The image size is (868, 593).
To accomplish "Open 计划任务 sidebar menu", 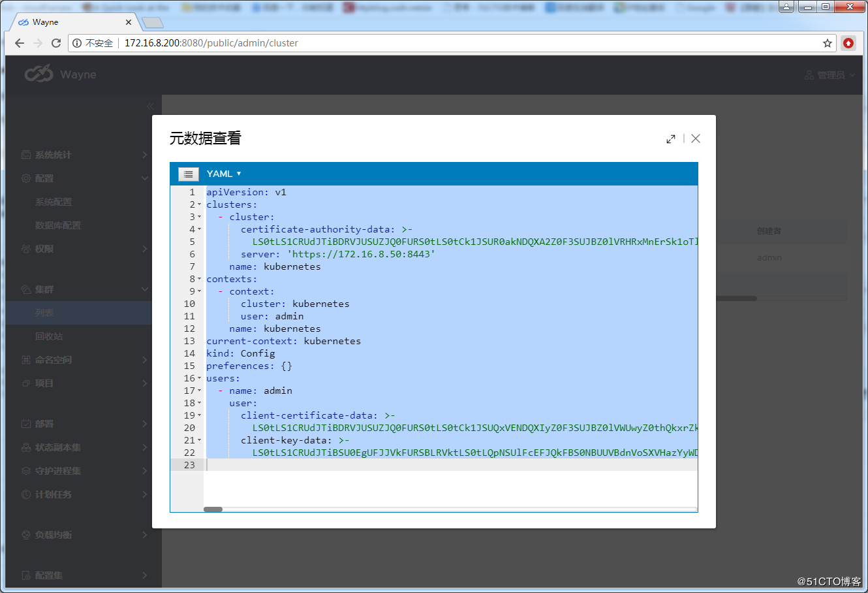I will pyautogui.click(x=84, y=494).
